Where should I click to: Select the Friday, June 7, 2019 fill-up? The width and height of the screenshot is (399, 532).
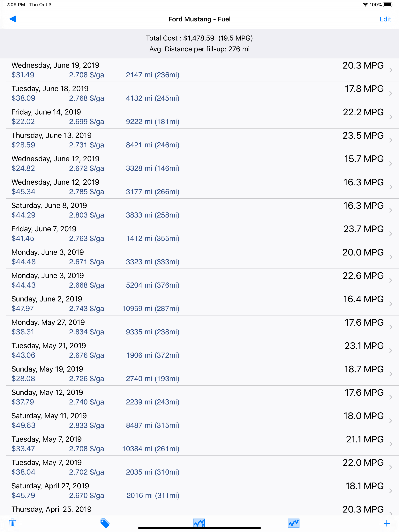tap(199, 233)
